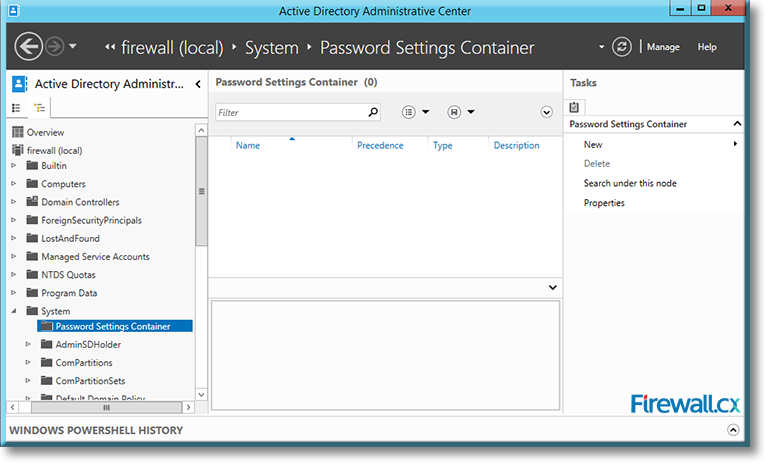Open the saved queries icon dropdown

461,112
